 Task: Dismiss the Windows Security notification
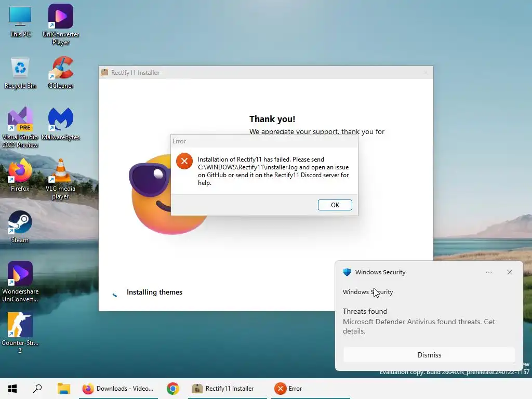coord(429,355)
